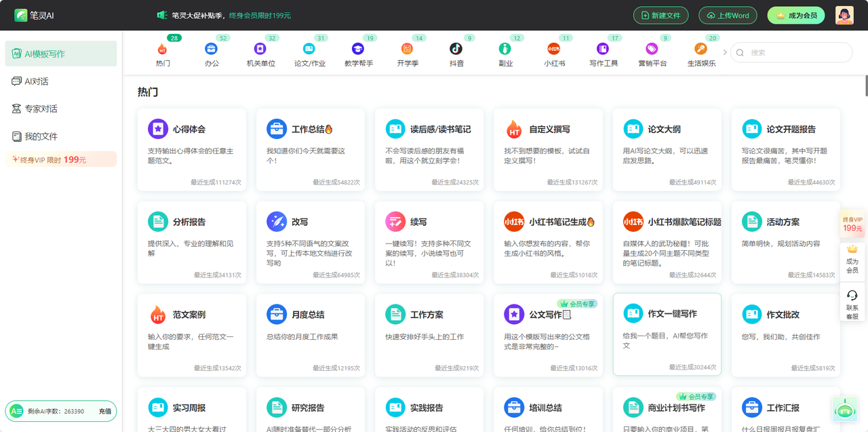
Task: Select the 办公 office category icon
Action: 211,49
